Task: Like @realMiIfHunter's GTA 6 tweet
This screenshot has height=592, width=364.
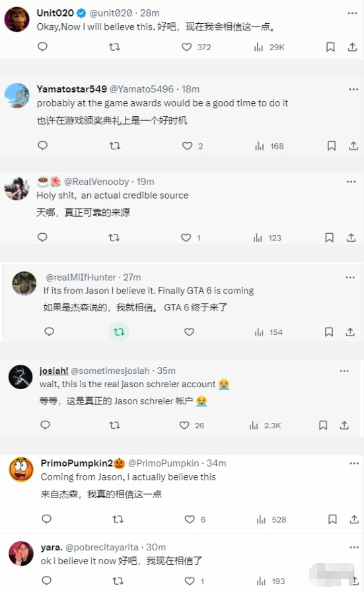Action: pos(189,332)
